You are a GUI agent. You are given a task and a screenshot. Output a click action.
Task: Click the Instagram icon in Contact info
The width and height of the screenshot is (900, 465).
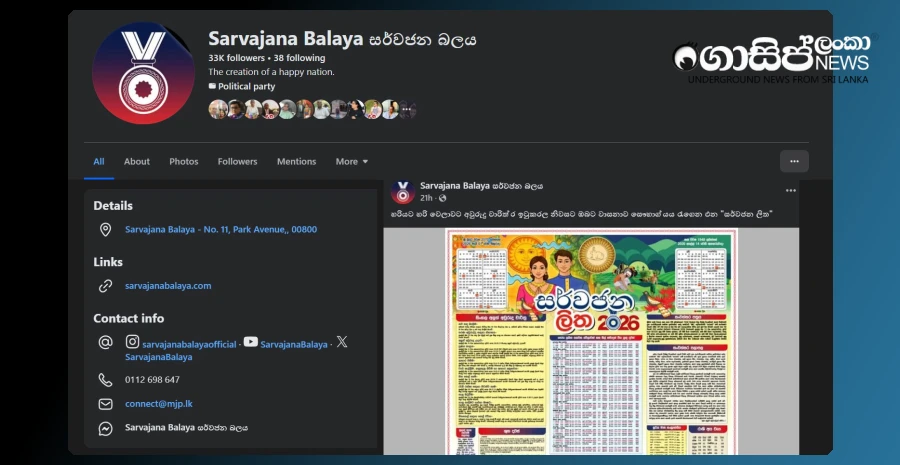tap(132, 343)
